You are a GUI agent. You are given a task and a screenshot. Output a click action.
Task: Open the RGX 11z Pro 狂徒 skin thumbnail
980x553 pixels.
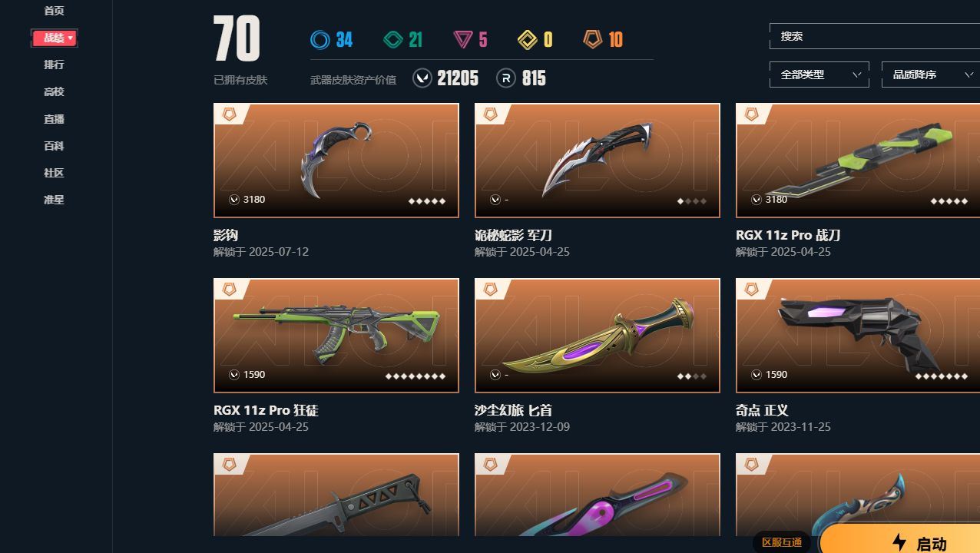coord(336,336)
